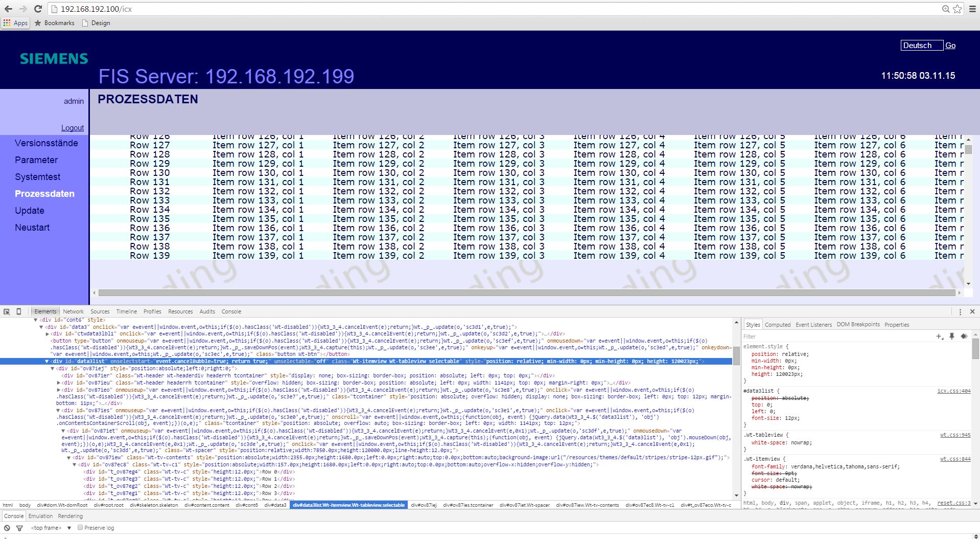
Task: Open the Computed styles tab
Action: coord(777,325)
